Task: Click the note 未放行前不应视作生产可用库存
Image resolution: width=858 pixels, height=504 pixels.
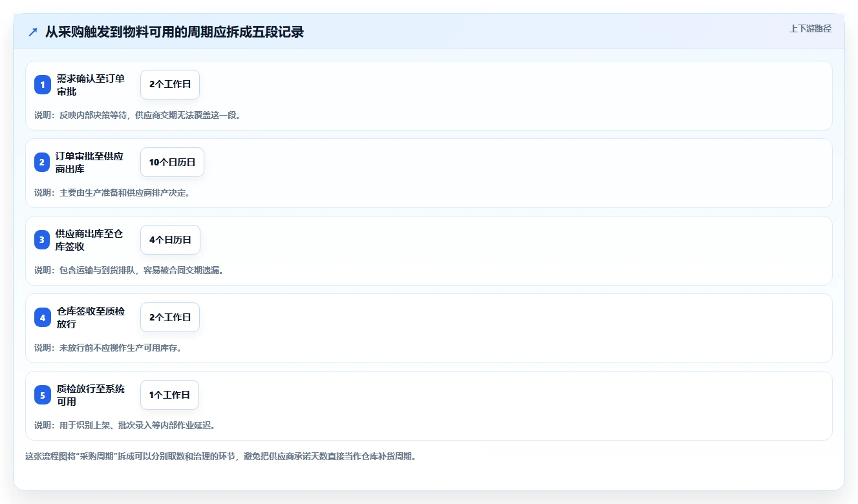Action: tap(108, 348)
